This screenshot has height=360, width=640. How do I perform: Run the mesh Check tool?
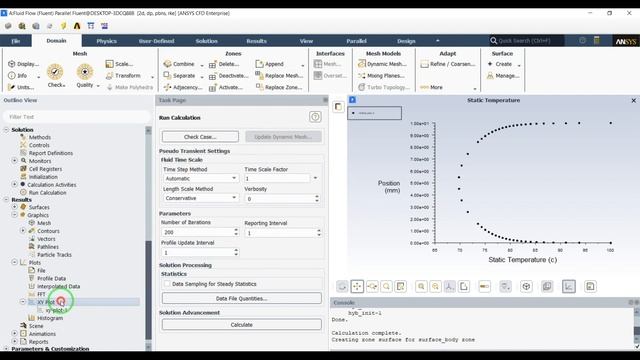click(55, 76)
